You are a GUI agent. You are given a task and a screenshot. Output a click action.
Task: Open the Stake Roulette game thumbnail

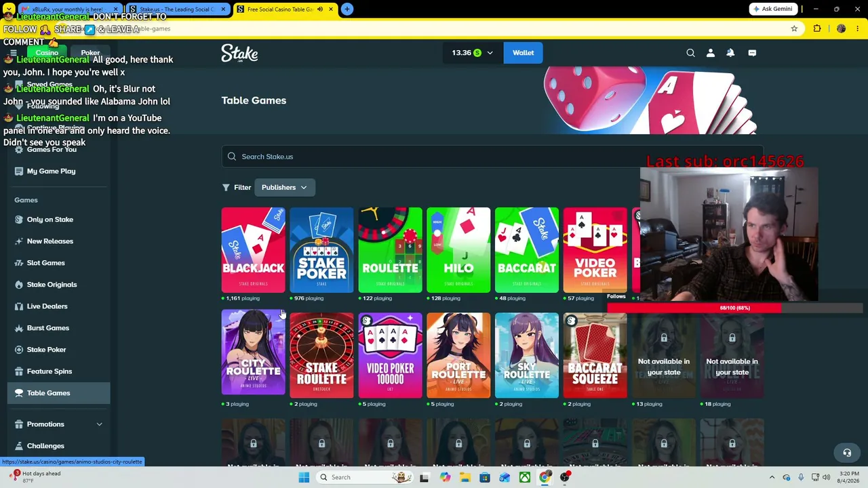pos(321,354)
